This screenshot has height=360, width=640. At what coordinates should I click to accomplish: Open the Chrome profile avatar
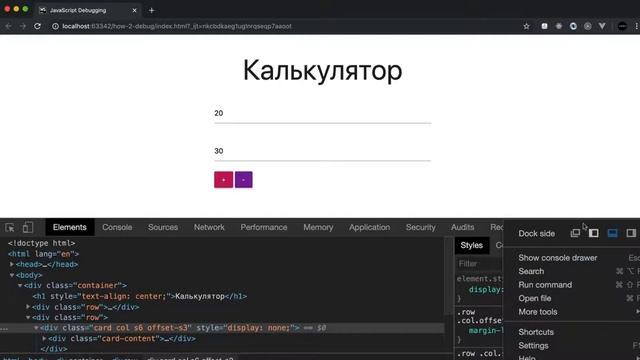(622, 26)
